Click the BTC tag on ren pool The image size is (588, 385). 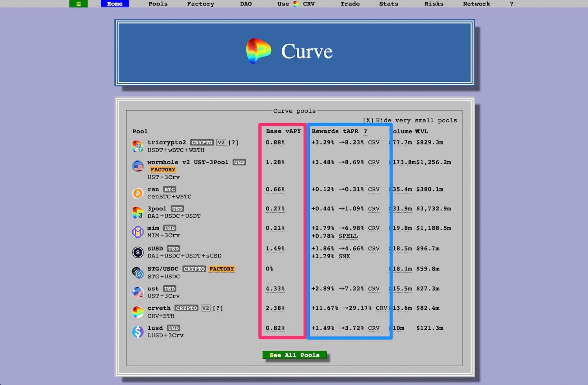click(x=169, y=189)
